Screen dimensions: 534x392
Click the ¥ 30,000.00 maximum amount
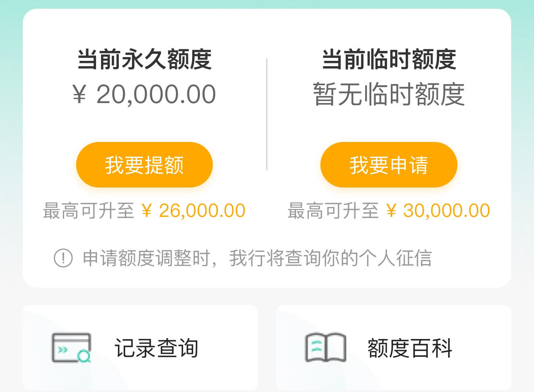pos(438,211)
